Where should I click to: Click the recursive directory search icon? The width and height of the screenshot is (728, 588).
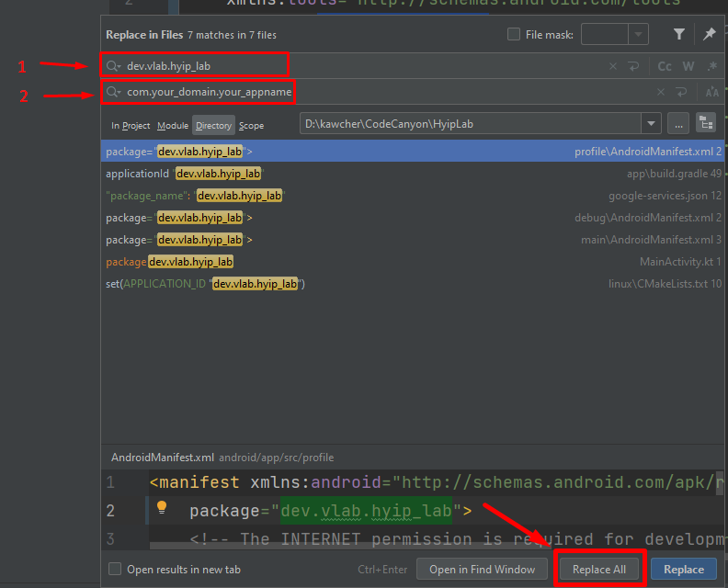(706, 124)
